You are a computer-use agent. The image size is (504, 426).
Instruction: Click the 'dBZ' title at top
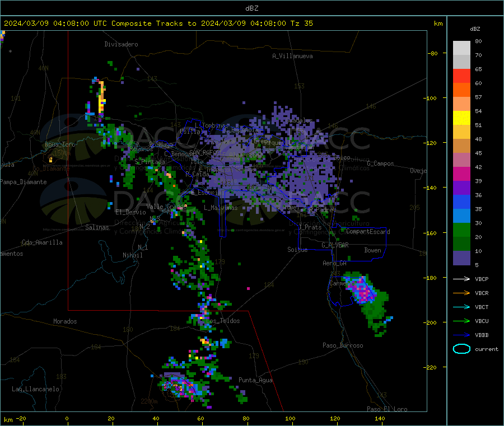coord(251,8)
